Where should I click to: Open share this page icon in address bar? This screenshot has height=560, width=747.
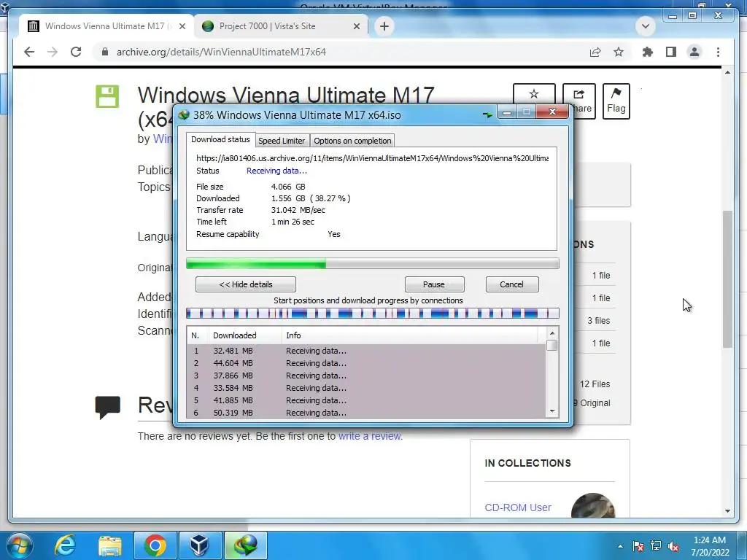tap(595, 52)
